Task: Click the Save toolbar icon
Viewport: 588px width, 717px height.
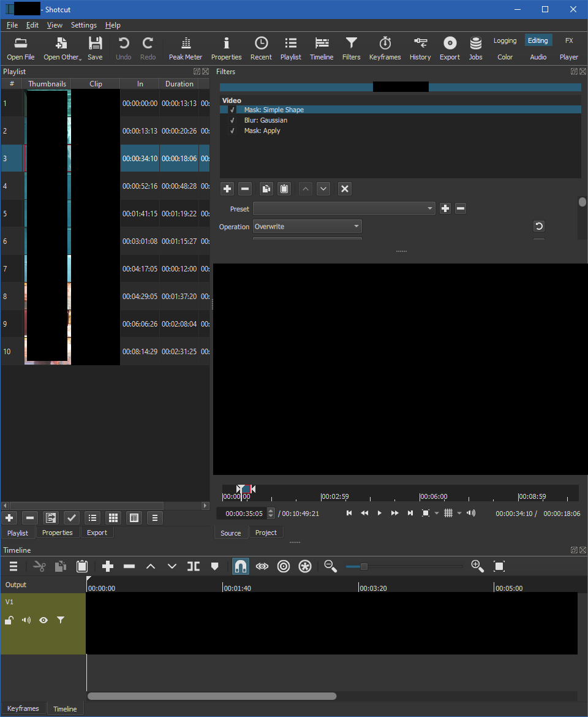Action: (x=95, y=48)
